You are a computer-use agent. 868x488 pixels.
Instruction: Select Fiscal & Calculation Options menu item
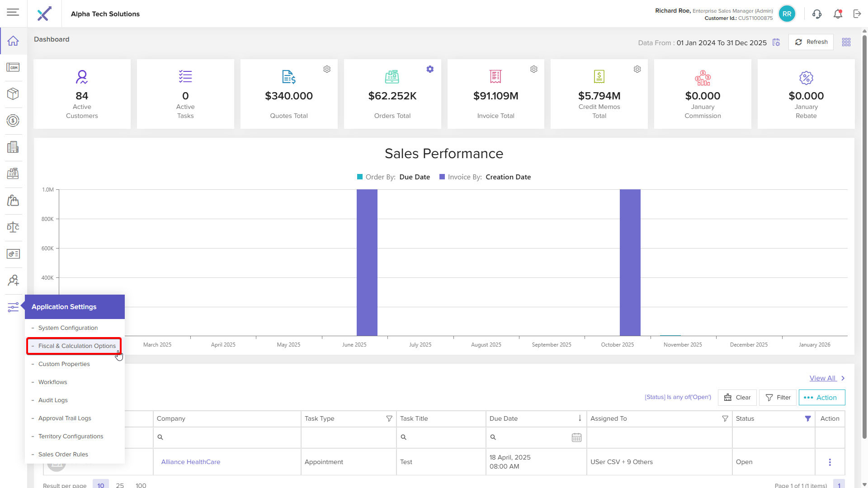(77, 346)
